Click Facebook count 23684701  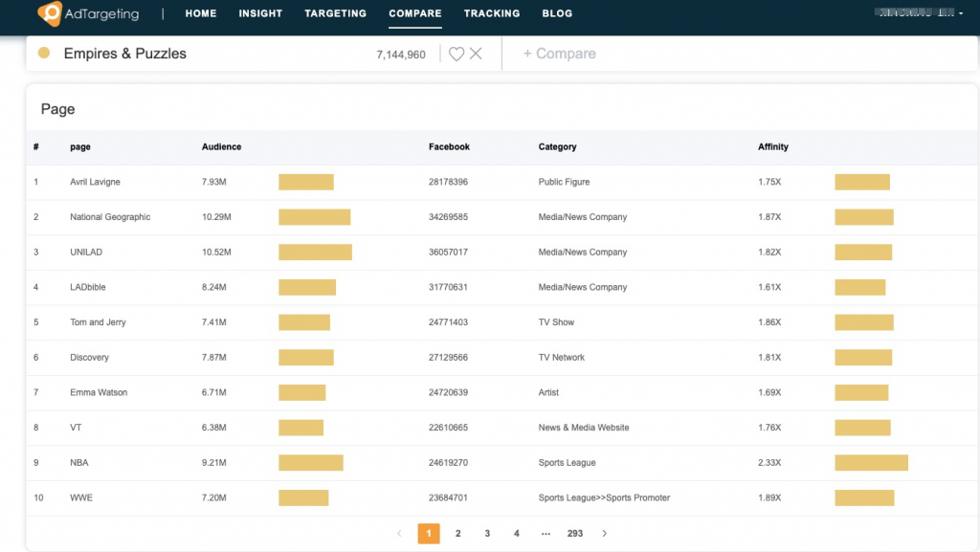click(x=448, y=497)
